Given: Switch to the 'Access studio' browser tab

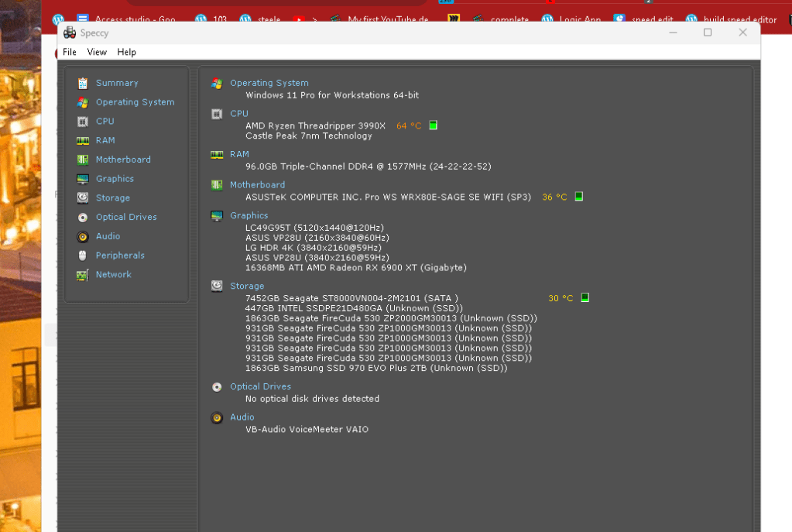Looking at the screenshot, I should coord(126,19).
